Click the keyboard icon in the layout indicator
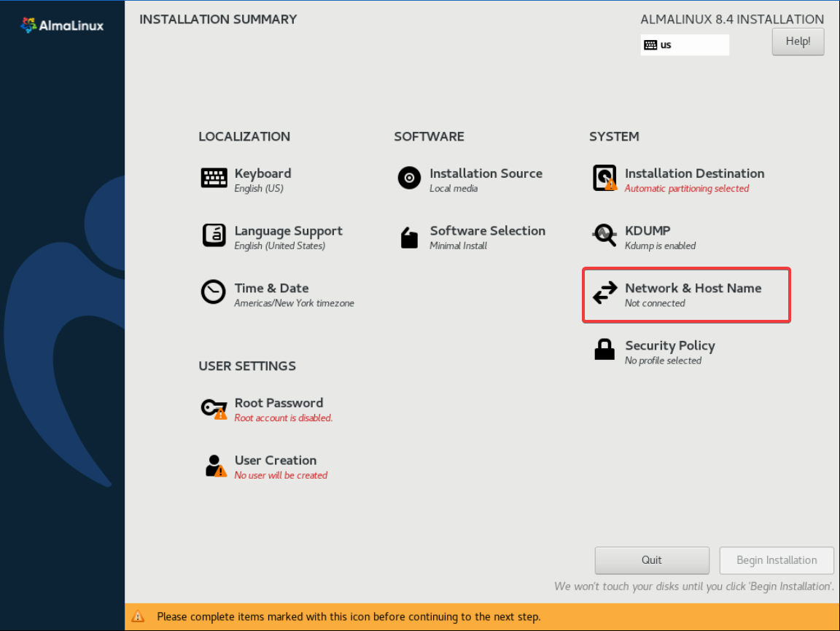 point(650,45)
